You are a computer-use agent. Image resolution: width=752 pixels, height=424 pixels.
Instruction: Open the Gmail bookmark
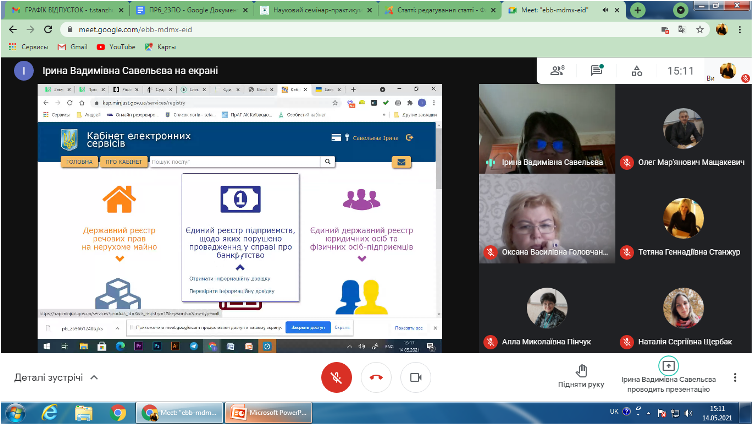click(72, 47)
